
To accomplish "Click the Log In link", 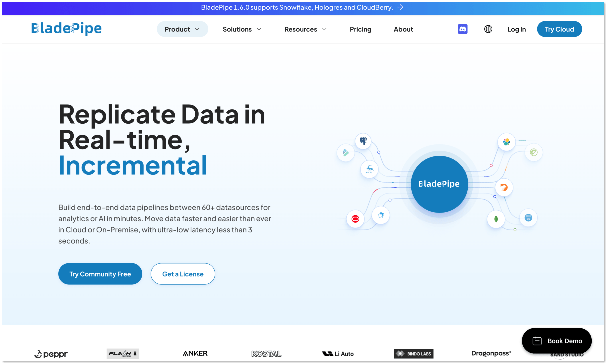I will [x=516, y=29].
